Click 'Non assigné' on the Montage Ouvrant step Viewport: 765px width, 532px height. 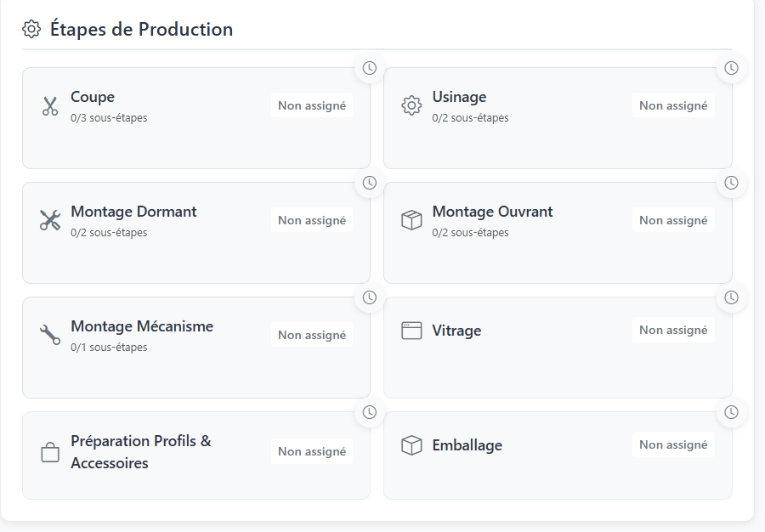[x=673, y=220]
